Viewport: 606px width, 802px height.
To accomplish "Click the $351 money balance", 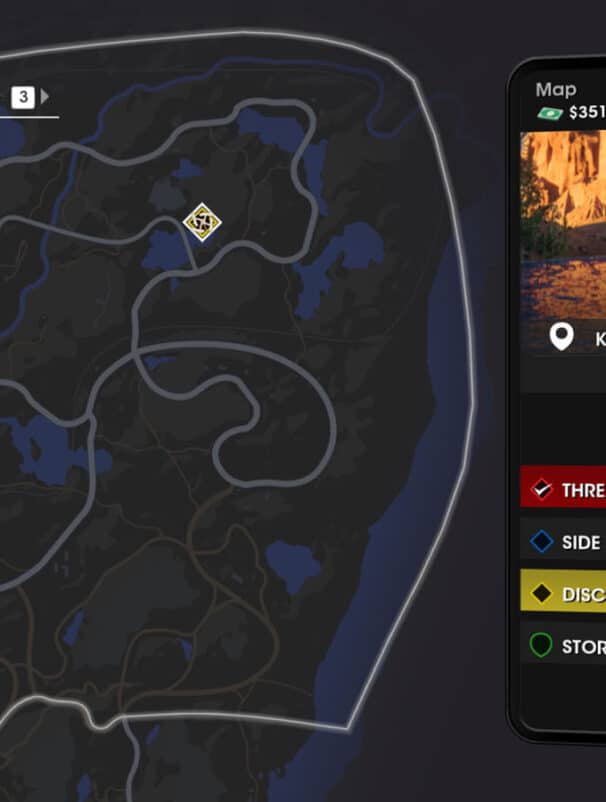I will pos(587,112).
